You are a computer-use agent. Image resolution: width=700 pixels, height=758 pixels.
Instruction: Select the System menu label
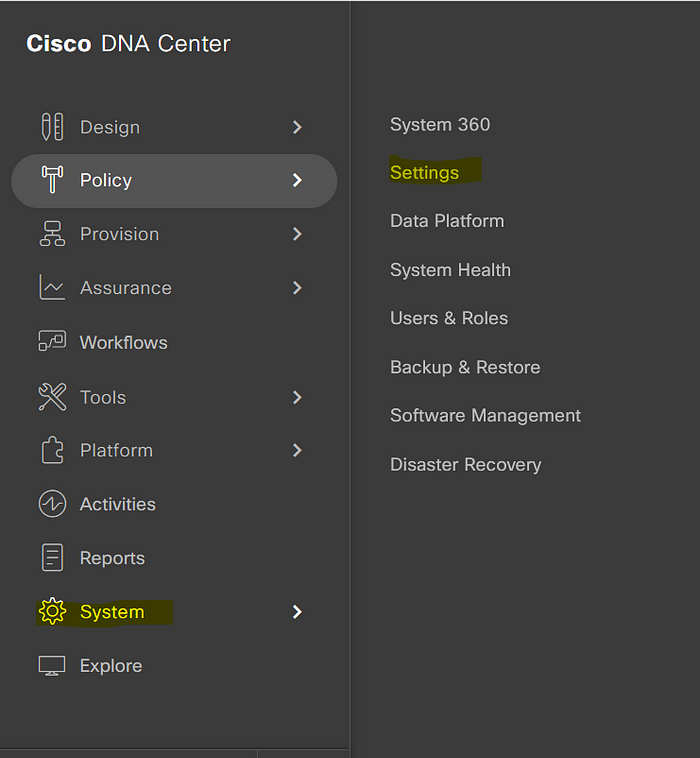pyautogui.click(x=112, y=612)
